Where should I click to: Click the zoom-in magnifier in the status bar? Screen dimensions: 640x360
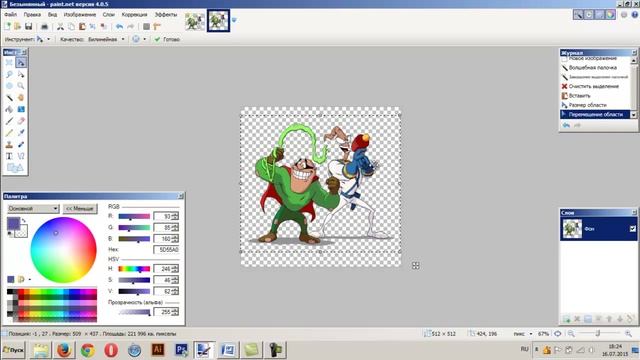(x=628, y=333)
